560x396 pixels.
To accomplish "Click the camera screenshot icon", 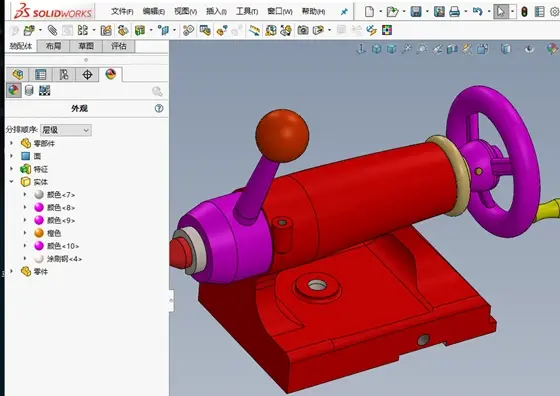I will [303, 30].
